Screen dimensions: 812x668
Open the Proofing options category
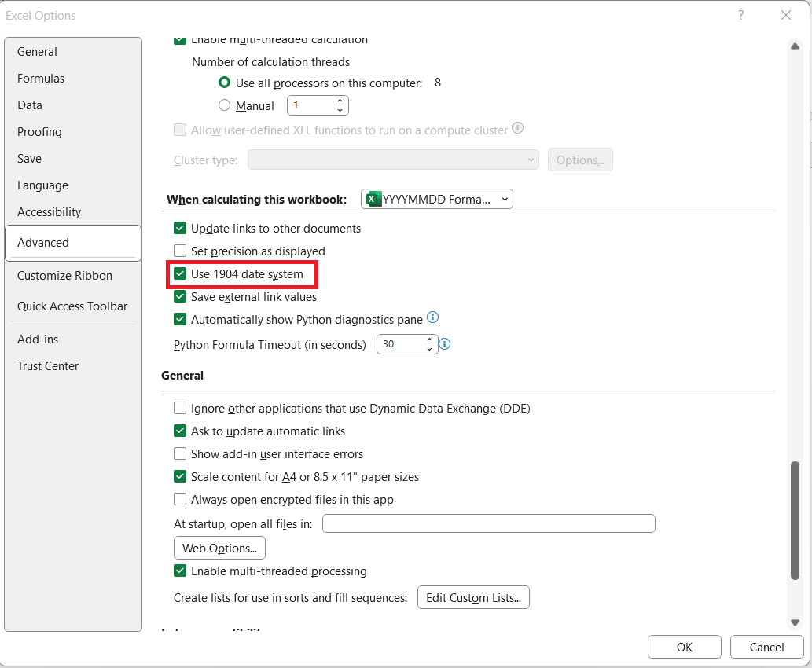tap(73, 132)
